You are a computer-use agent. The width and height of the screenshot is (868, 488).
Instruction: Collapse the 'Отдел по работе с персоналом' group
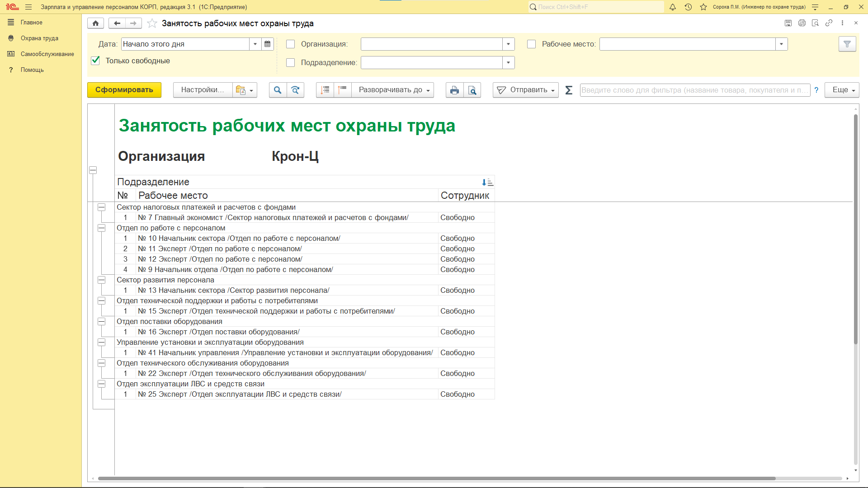tap(102, 228)
